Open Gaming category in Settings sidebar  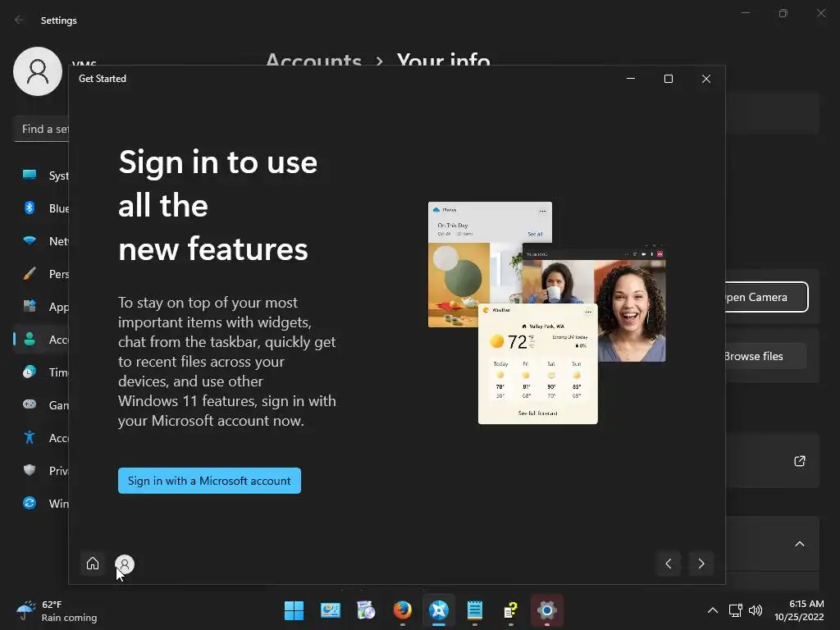point(42,405)
